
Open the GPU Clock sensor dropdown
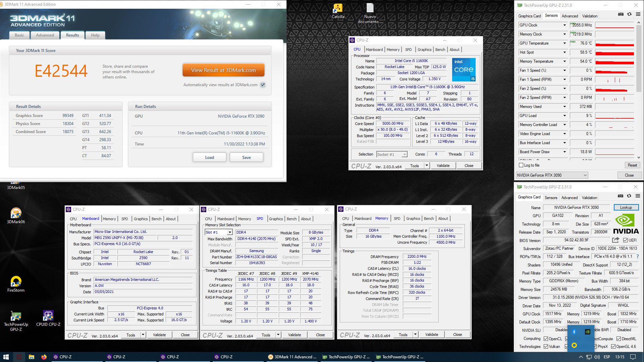(x=565, y=25)
